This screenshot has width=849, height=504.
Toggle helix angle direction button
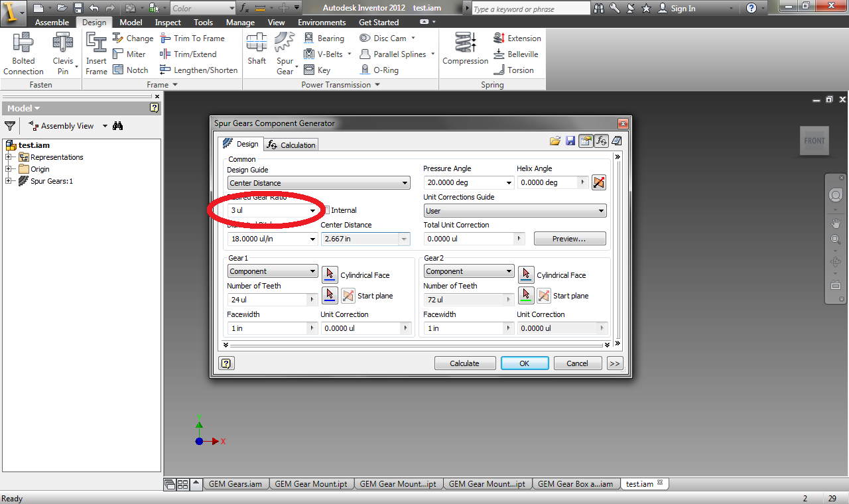[599, 182]
